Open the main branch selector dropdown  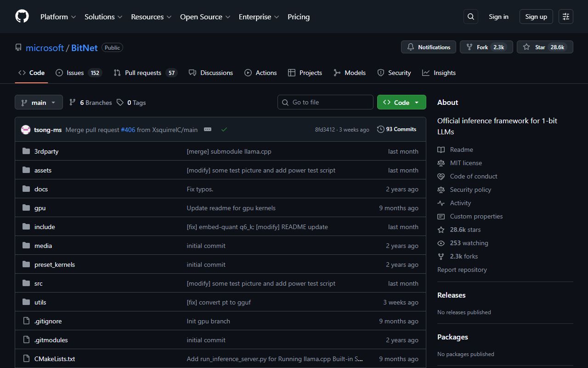(39, 102)
